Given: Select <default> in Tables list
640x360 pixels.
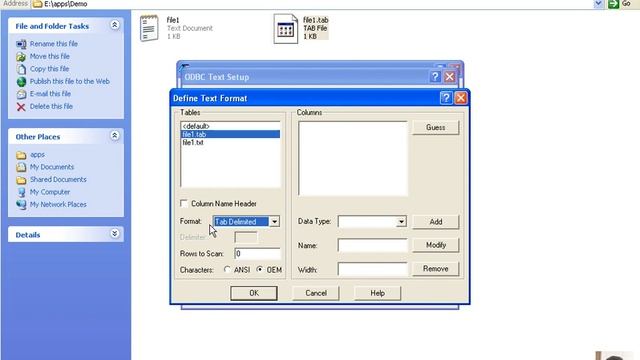Looking at the screenshot, I should (230, 126).
